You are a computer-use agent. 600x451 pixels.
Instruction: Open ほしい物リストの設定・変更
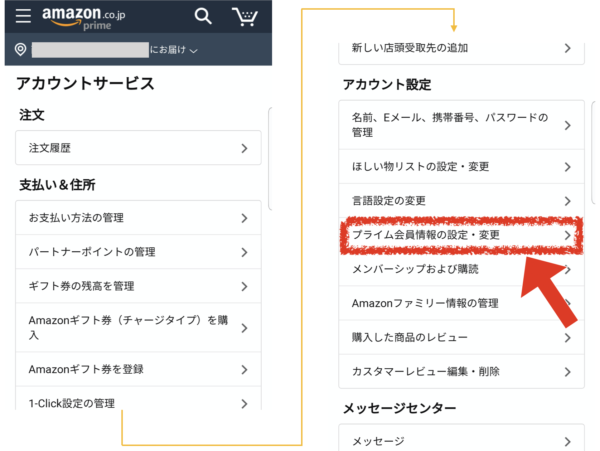coord(461,166)
